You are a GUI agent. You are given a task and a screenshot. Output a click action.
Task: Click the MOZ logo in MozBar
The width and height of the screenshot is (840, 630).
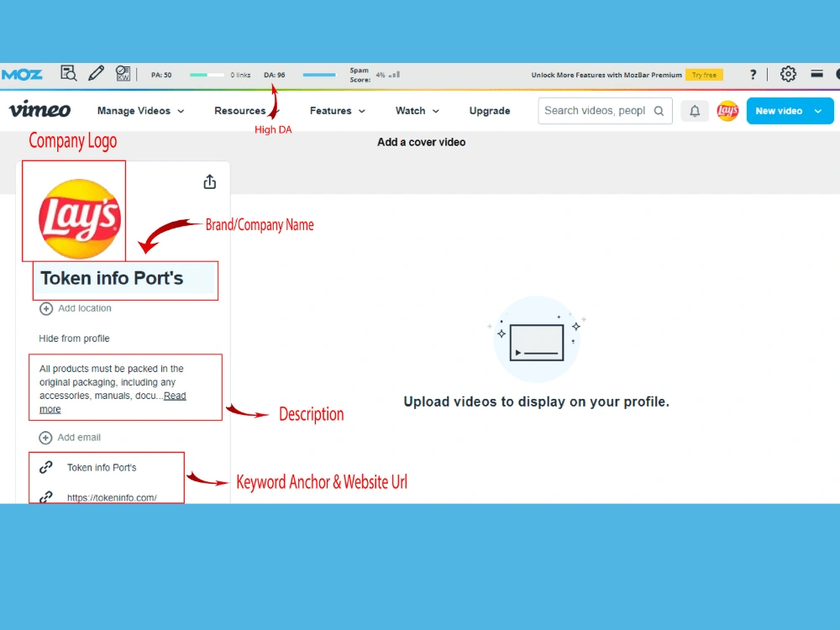22,75
